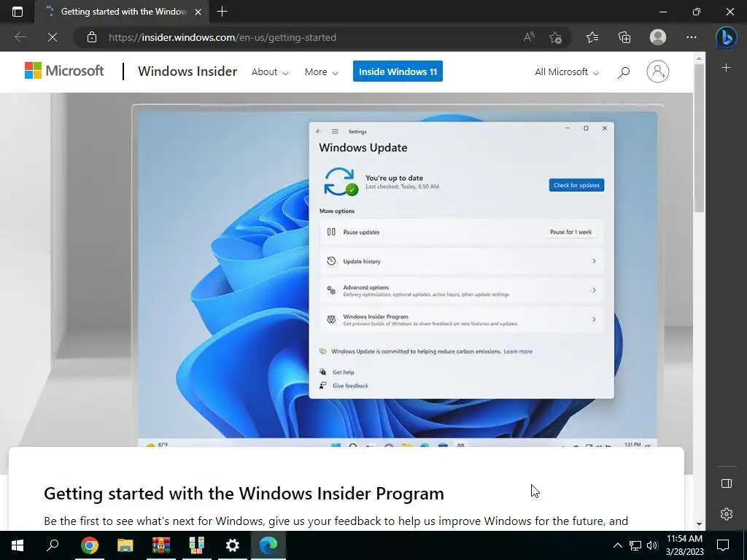Screen dimensions: 747x560
Task: Open File Explorer from taskbar
Action: [125, 545]
